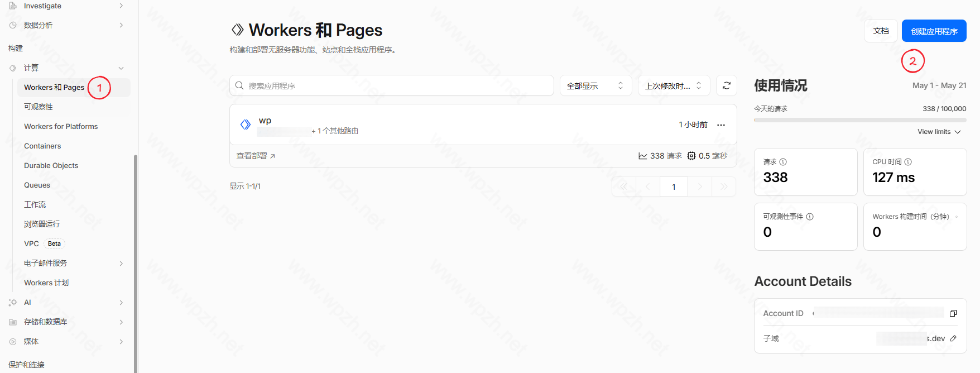The width and height of the screenshot is (980, 373).
Task: Expand the 媒体 sidebar section
Action: point(121,342)
